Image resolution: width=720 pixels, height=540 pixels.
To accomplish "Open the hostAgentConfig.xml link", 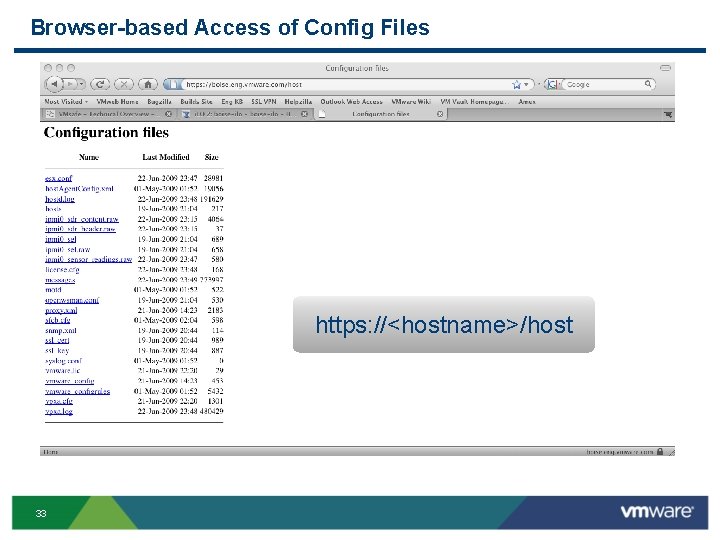I will [79, 188].
